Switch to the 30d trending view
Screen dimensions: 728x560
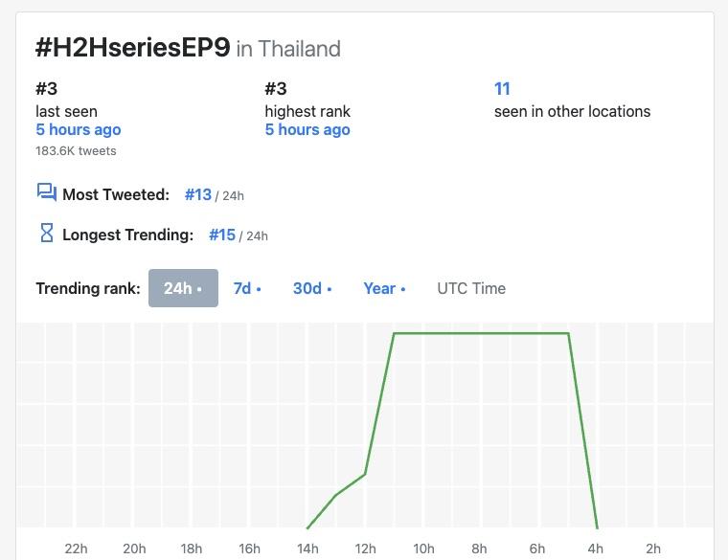[311, 288]
